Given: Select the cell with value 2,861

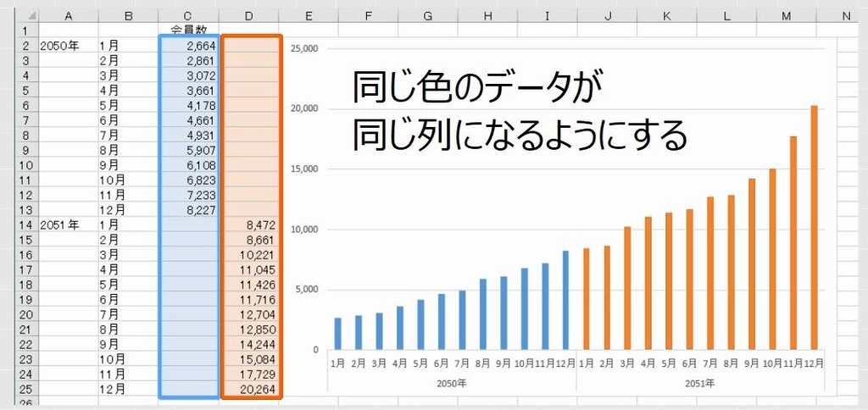Looking at the screenshot, I should point(188,60).
